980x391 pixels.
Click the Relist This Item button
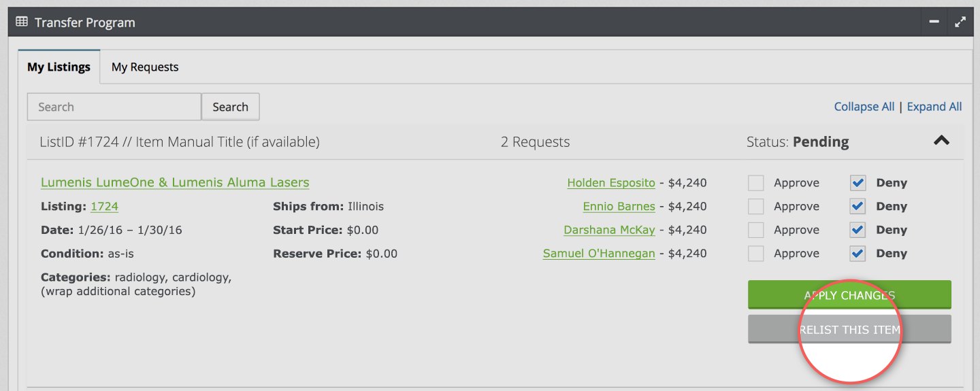click(849, 329)
